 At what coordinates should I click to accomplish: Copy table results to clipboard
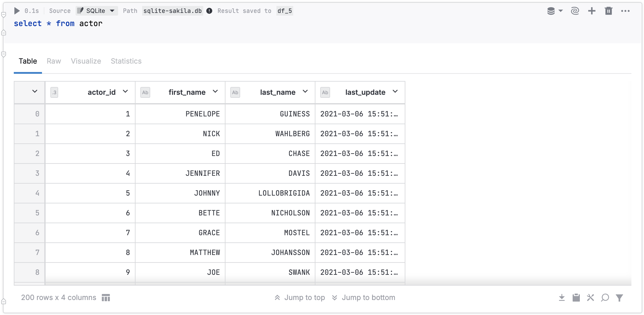(x=576, y=298)
